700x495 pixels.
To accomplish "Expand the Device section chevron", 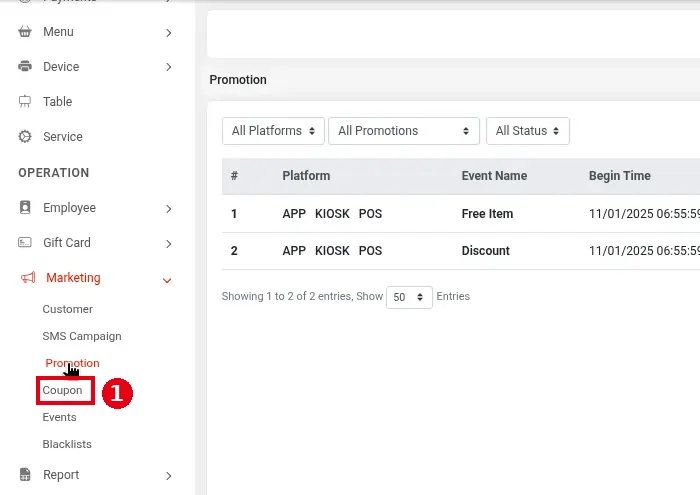I will (168, 67).
